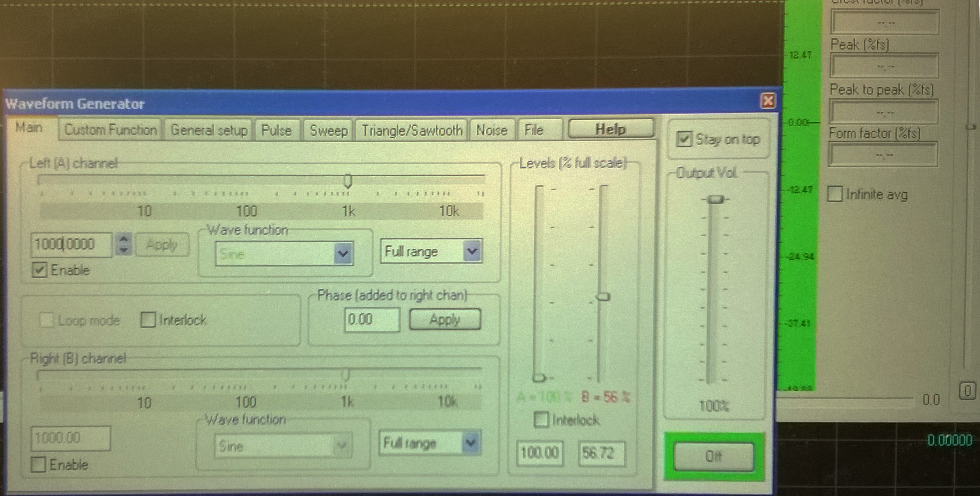Click the green Off generator button
Image resolution: width=980 pixels, height=496 pixels.
point(713,457)
